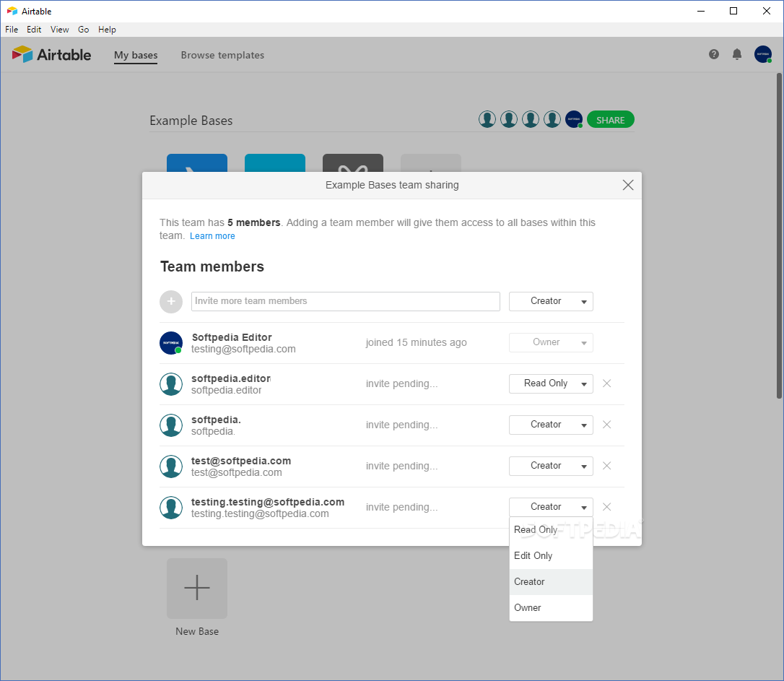Click softpedia.editor member avatar
Image resolution: width=784 pixels, height=681 pixels.
171,384
